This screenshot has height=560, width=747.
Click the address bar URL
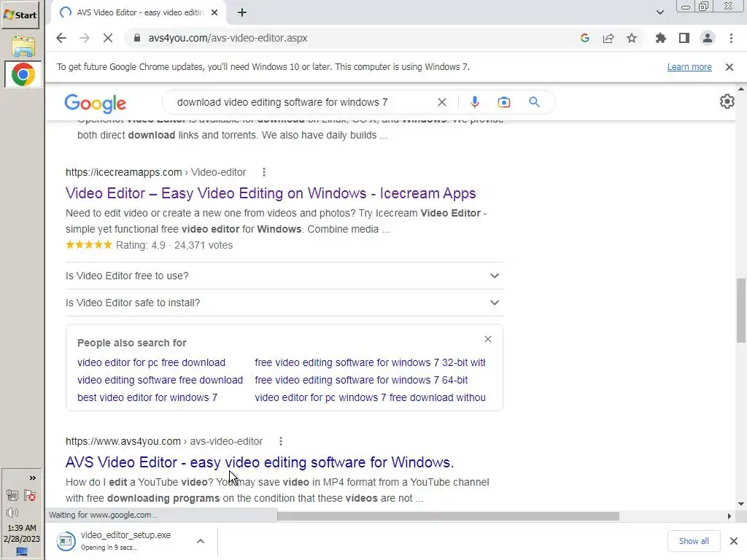228,38
